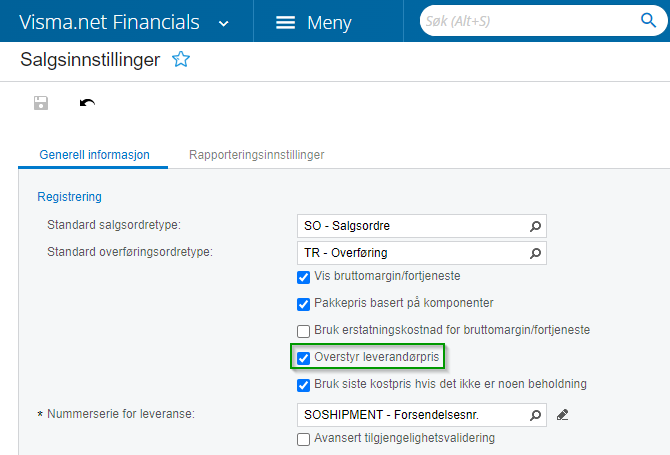The height and width of the screenshot is (455, 670).
Task: Open lookup for Standard salgsordretype
Action: pyautogui.click(x=536, y=225)
